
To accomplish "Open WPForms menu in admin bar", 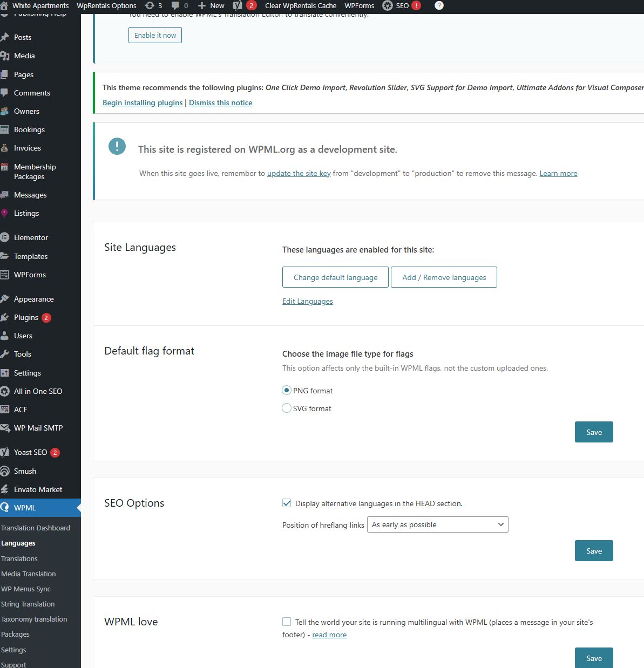I will click(360, 5).
